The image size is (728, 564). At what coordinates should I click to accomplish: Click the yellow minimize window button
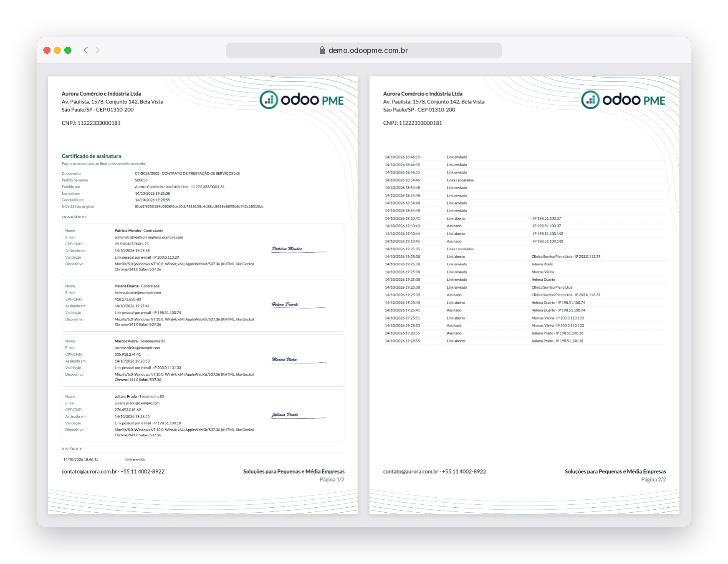point(58,50)
